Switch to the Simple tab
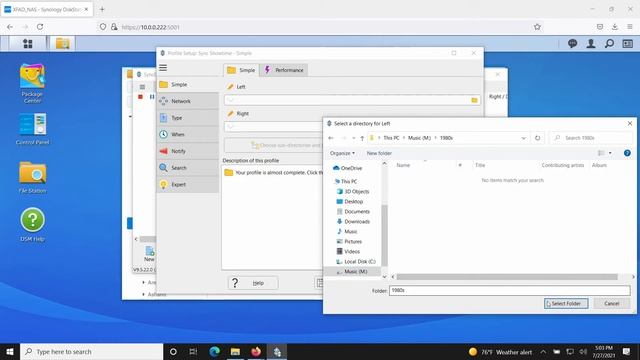The height and width of the screenshot is (360, 640). tap(241, 70)
